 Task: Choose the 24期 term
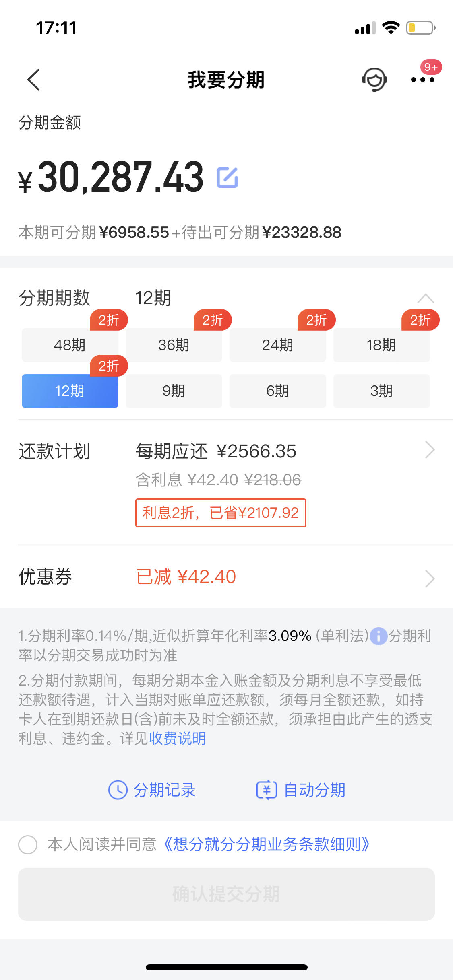[278, 345]
